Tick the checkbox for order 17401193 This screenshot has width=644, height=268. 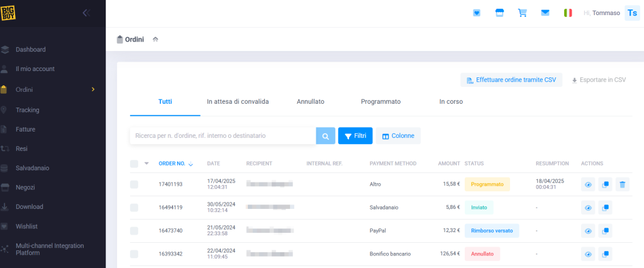pos(134,184)
